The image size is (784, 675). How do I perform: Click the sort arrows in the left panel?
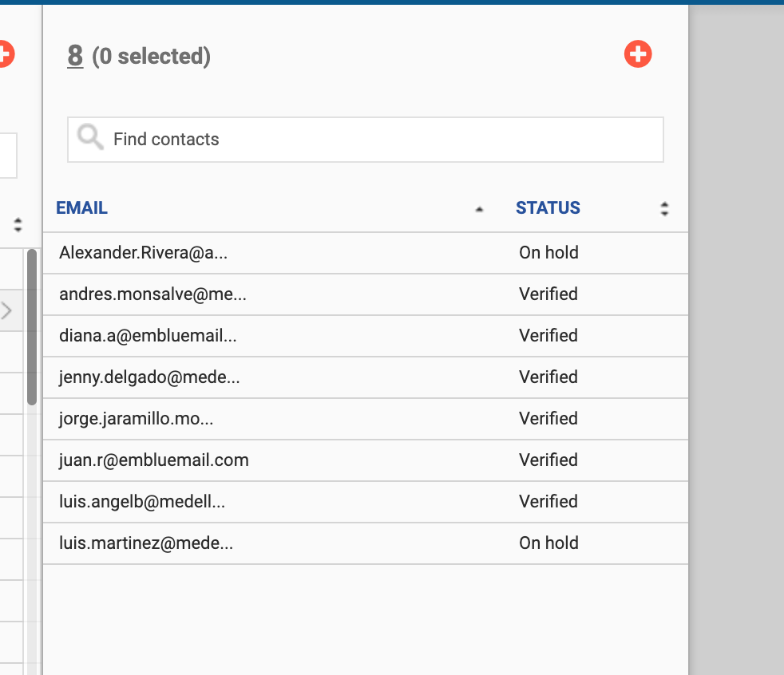click(18, 224)
